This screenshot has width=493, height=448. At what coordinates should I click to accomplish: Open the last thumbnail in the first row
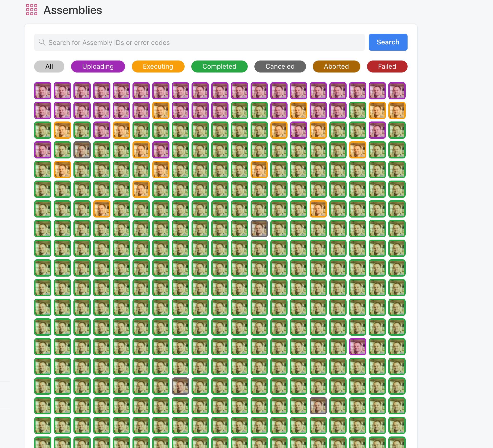click(397, 91)
